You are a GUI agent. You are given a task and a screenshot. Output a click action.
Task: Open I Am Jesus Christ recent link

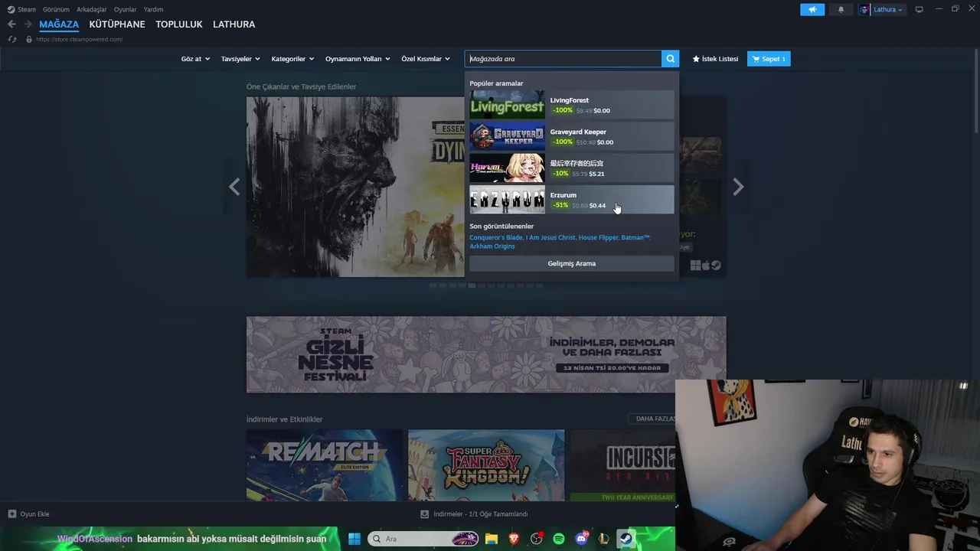(550, 237)
